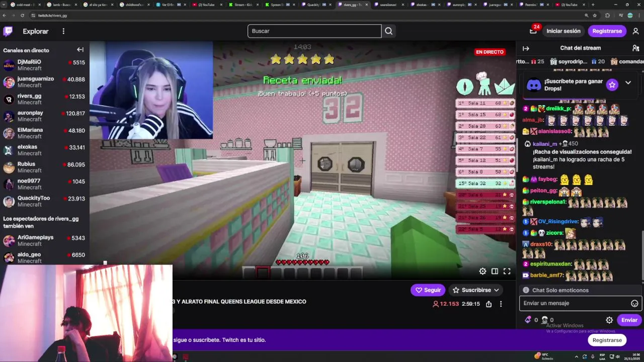Open browser extensions puzzle icon
This screenshot has width=644, height=362.
pos(607,16)
